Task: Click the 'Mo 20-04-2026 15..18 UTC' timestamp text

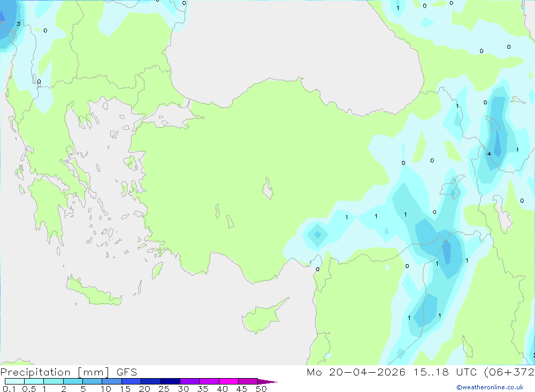Action: 392,372
